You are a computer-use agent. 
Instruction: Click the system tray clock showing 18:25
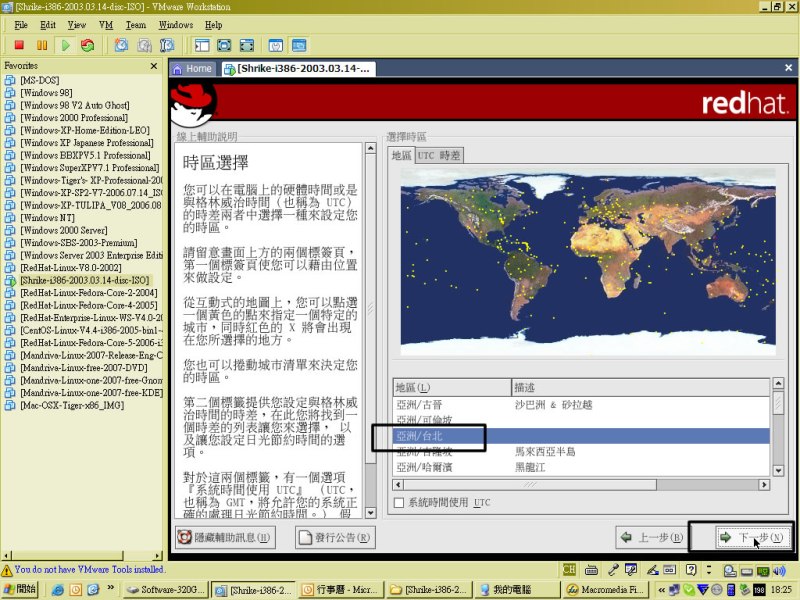coord(781,590)
